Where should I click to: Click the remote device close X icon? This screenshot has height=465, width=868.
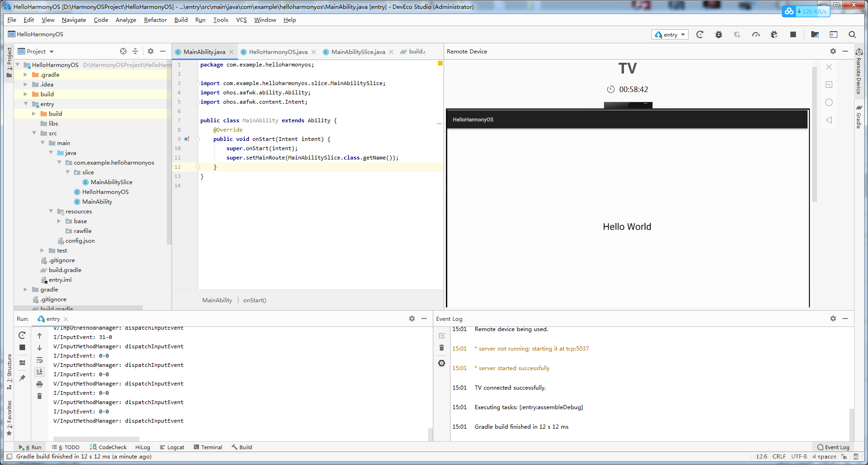[829, 67]
